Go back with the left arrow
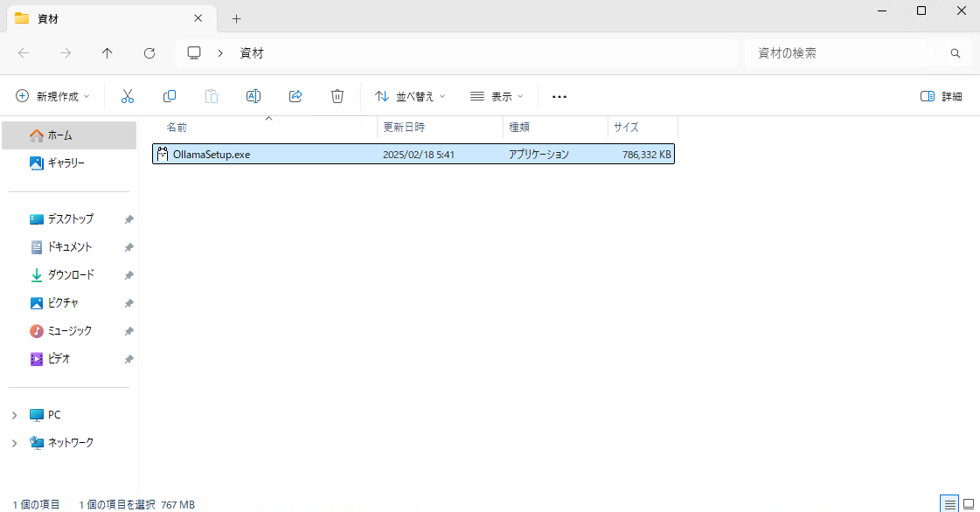 [24, 53]
